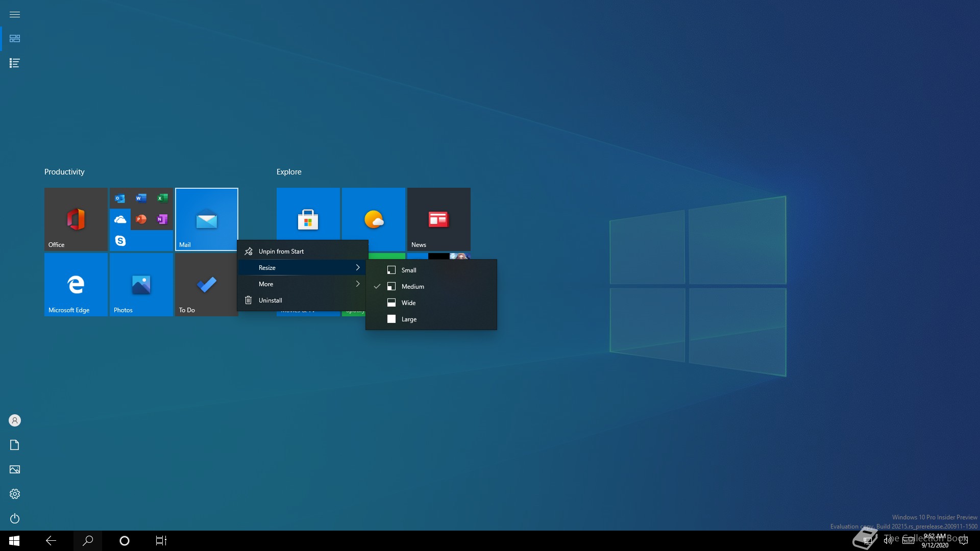Click the taskbar Back arrow

51,541
